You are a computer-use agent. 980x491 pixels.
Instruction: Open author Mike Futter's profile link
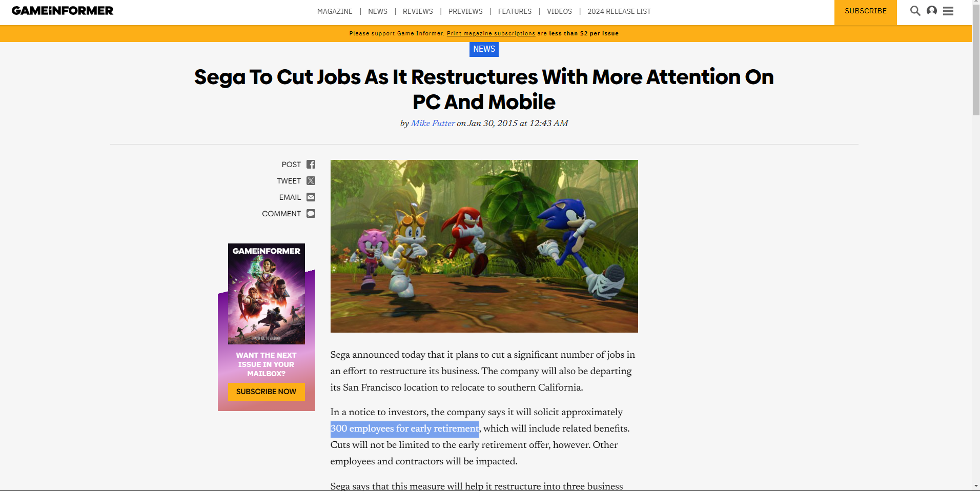click(433, 124)
